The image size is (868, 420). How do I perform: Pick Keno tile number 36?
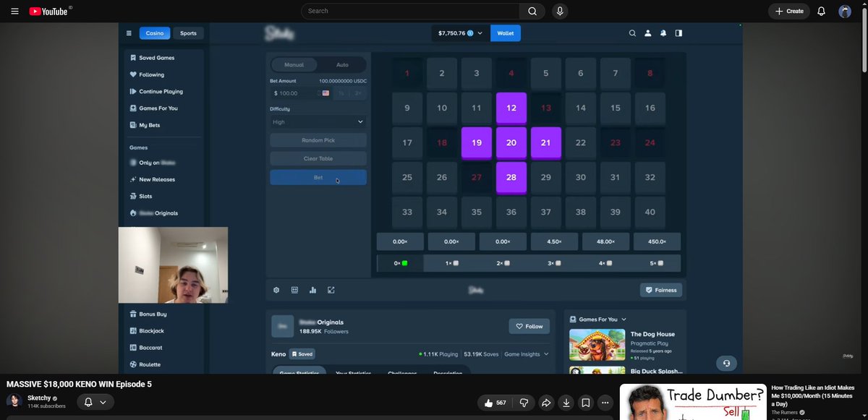(x=511, y=212)
